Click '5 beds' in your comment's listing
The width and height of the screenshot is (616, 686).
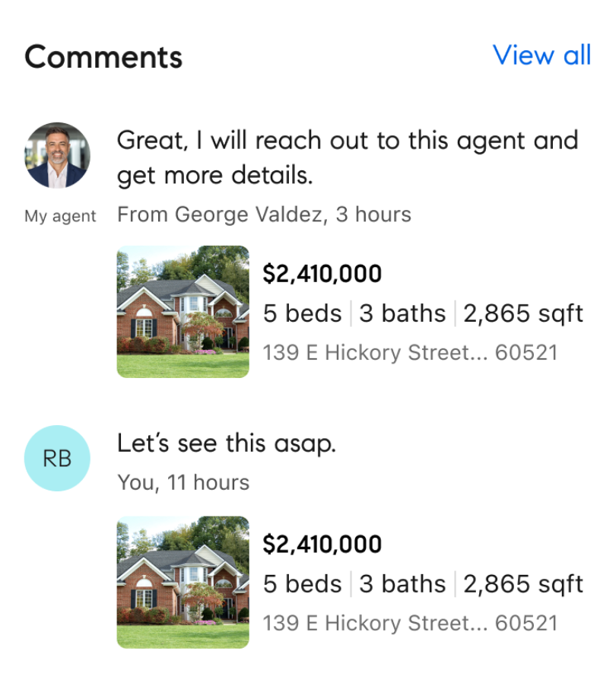(302, 584)
